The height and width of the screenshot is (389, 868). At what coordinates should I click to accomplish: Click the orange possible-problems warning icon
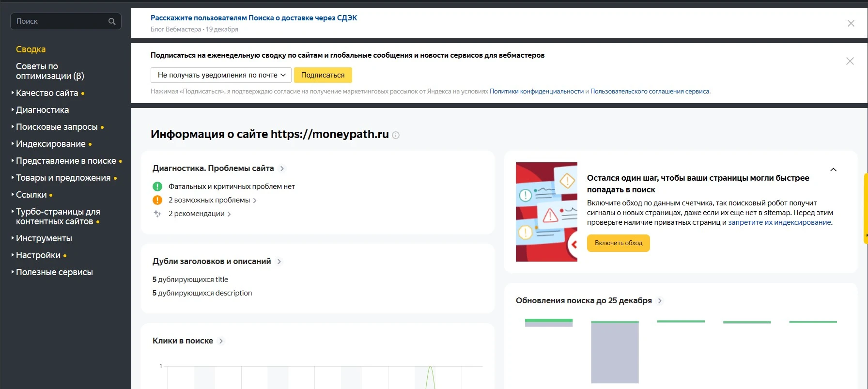coord(157,200)
